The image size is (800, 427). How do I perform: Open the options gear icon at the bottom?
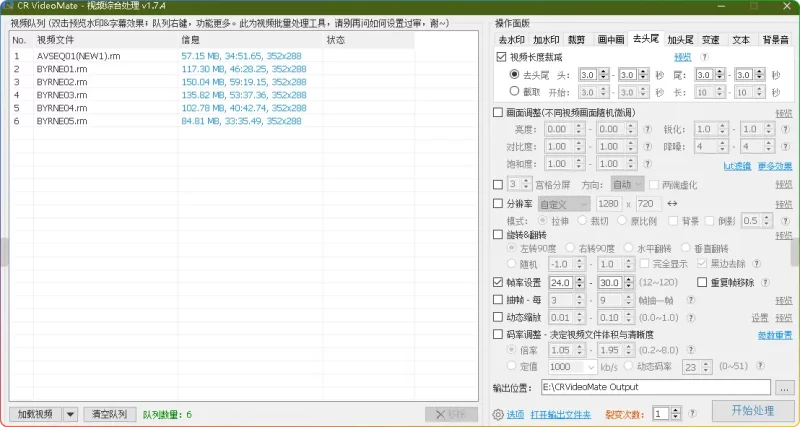click(x=498, y=414)
